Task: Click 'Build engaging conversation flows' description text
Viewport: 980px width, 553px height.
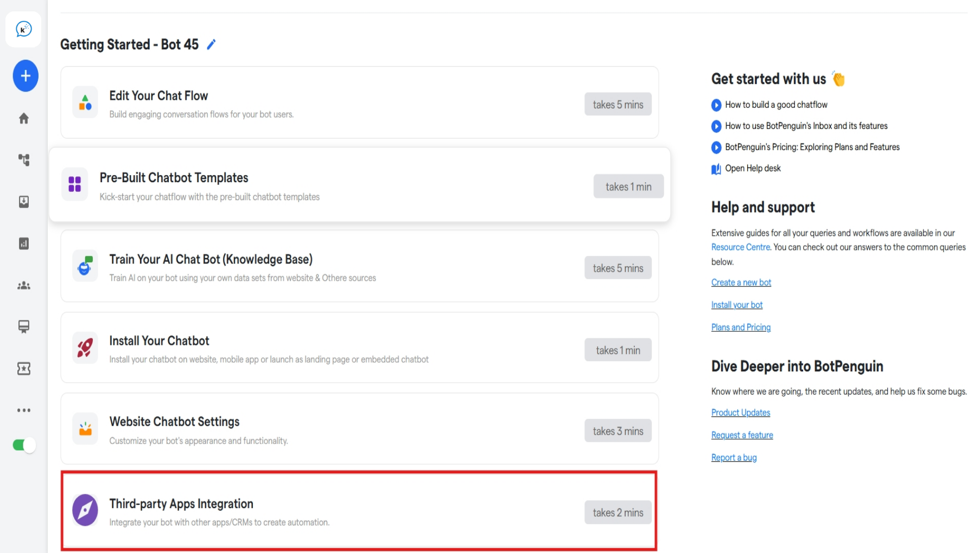Action: (201, 114)
